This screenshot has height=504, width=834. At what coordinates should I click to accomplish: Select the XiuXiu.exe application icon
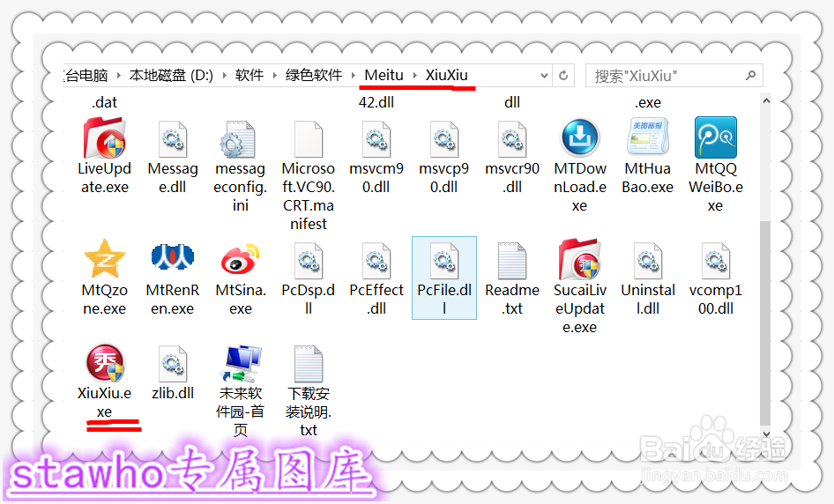pos(105,363)
